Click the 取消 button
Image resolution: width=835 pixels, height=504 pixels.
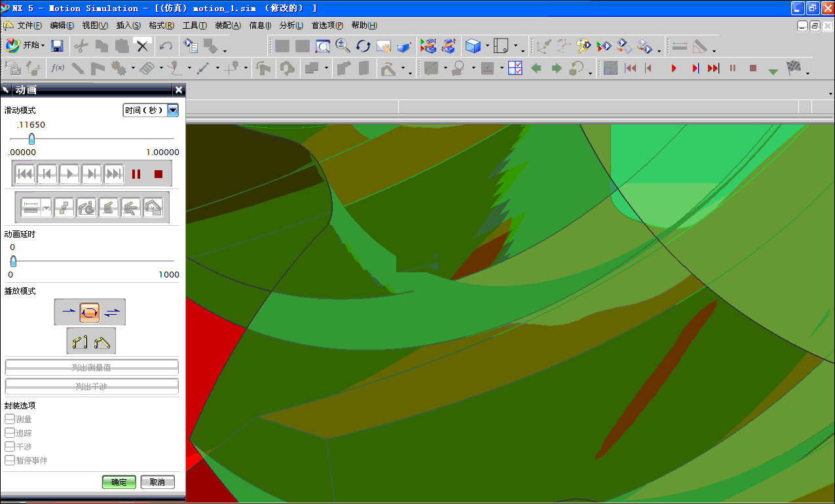point(158,482)
